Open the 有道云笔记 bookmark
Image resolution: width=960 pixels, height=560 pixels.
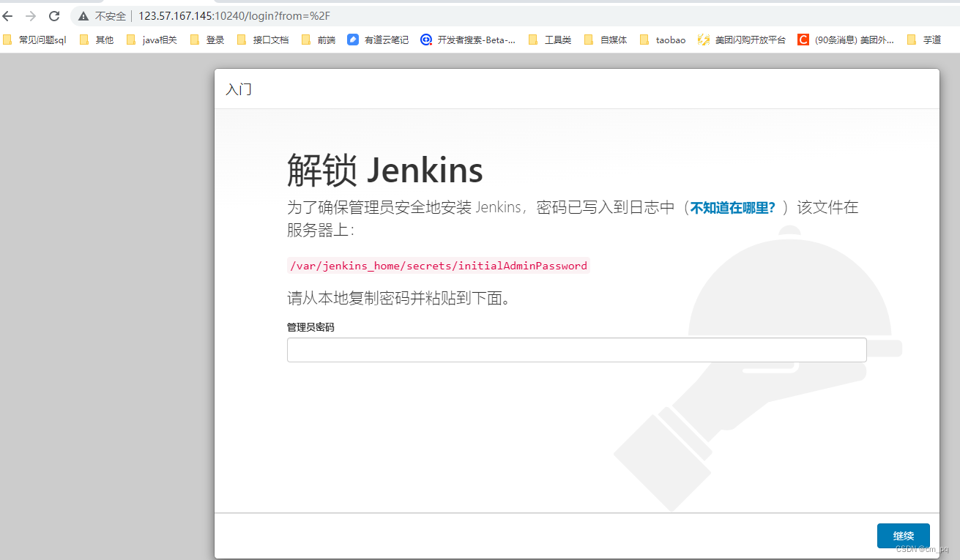point(378,40)
